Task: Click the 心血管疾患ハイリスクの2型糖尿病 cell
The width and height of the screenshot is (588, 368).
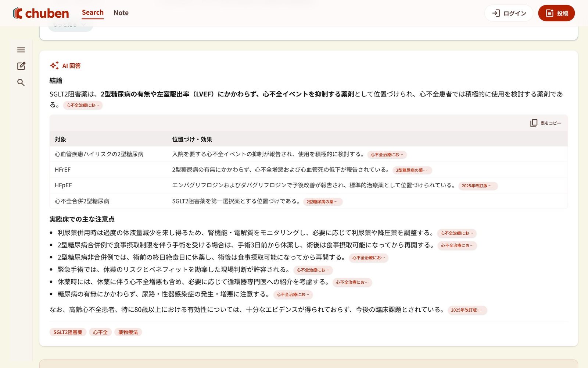Action: [99, 154]
